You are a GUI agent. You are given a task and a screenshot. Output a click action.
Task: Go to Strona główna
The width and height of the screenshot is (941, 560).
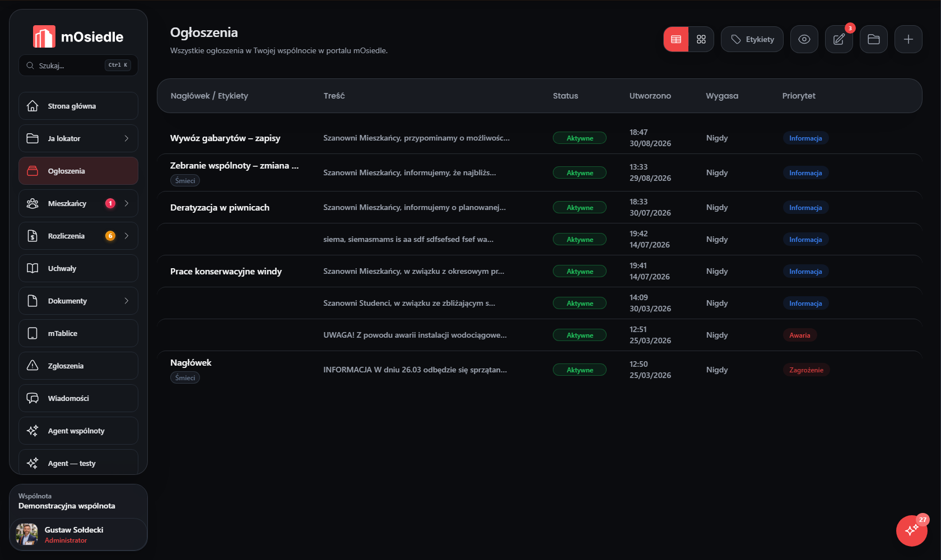tap(78, 106)
